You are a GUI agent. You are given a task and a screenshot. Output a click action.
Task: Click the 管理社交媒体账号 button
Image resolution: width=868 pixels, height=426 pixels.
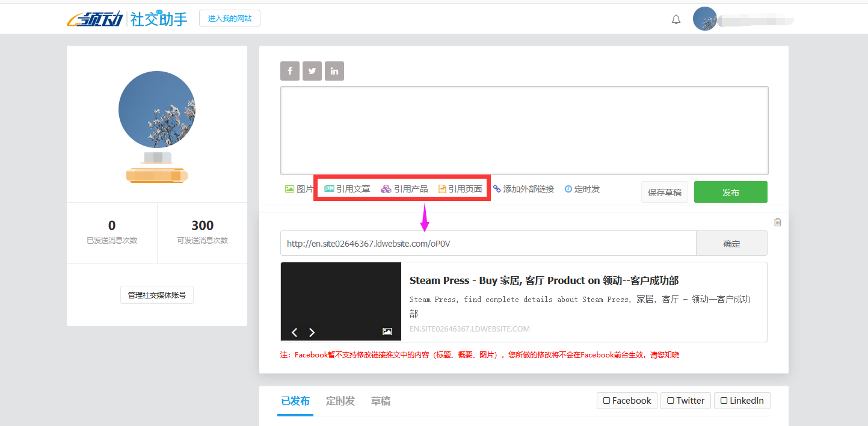tap(156, 295)
